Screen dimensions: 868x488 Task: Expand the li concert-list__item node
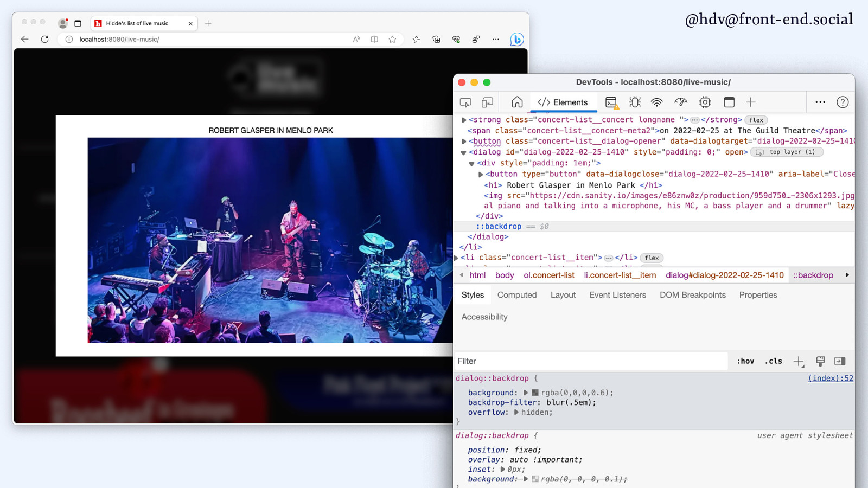coord(456,258)
